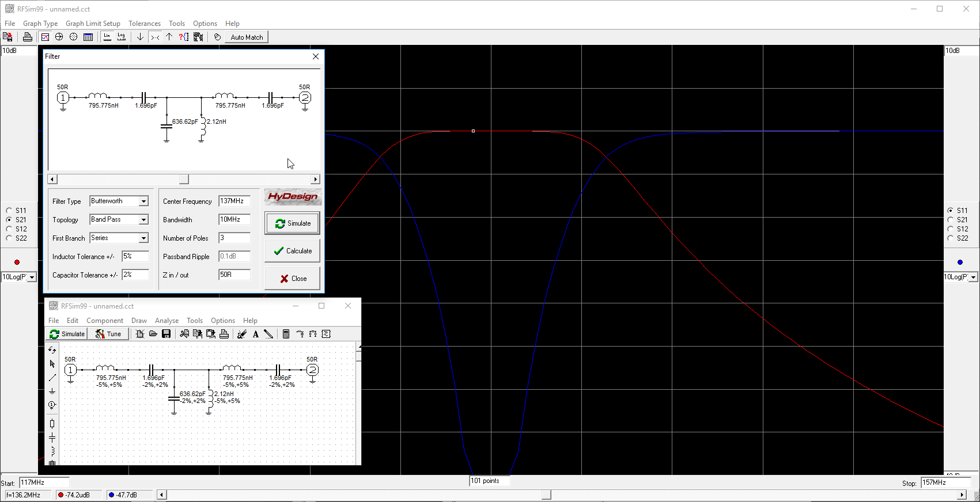Select the wire line tool in palette

coord(52,378)
